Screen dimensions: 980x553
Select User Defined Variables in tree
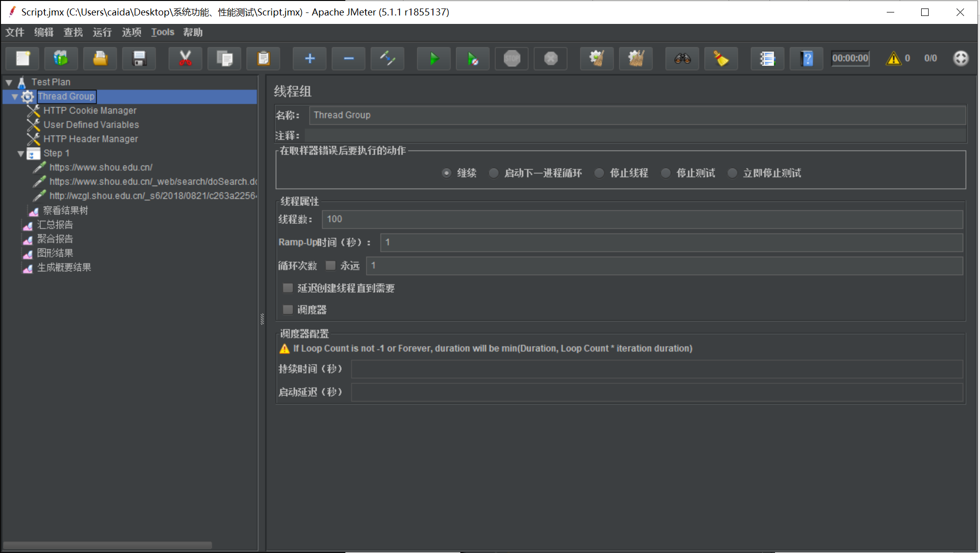pos(91,125)
